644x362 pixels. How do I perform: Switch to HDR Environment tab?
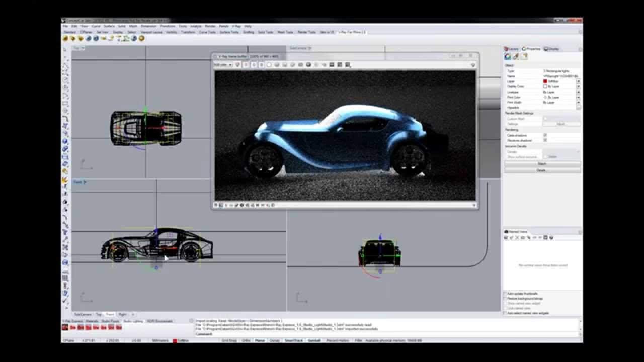pyautogui.click(x=159, y=321)
